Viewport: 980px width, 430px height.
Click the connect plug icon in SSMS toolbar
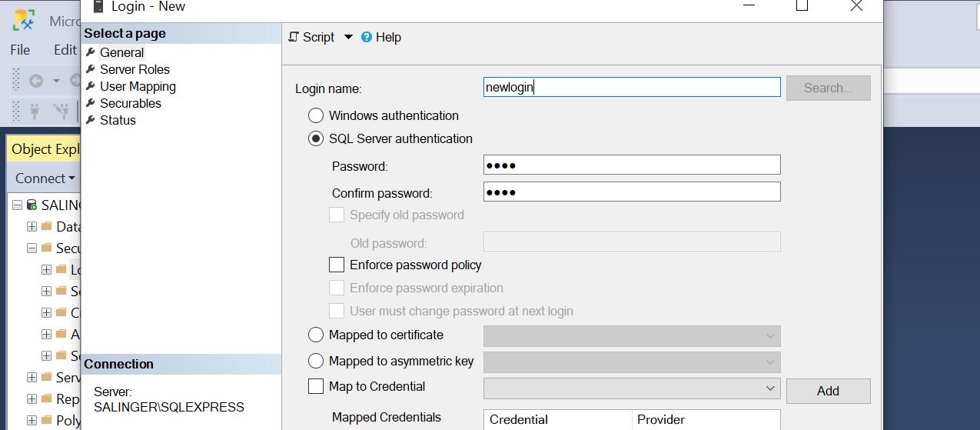coord(35,112)
